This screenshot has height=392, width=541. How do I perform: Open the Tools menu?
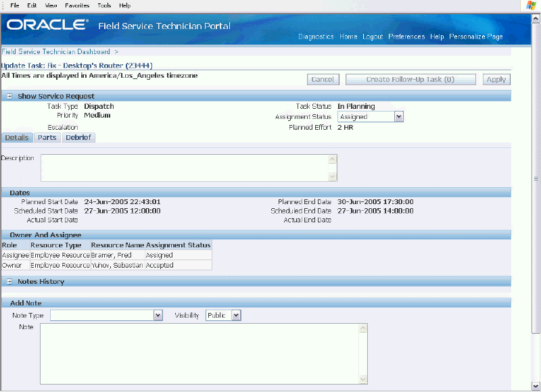pos(104,5)
